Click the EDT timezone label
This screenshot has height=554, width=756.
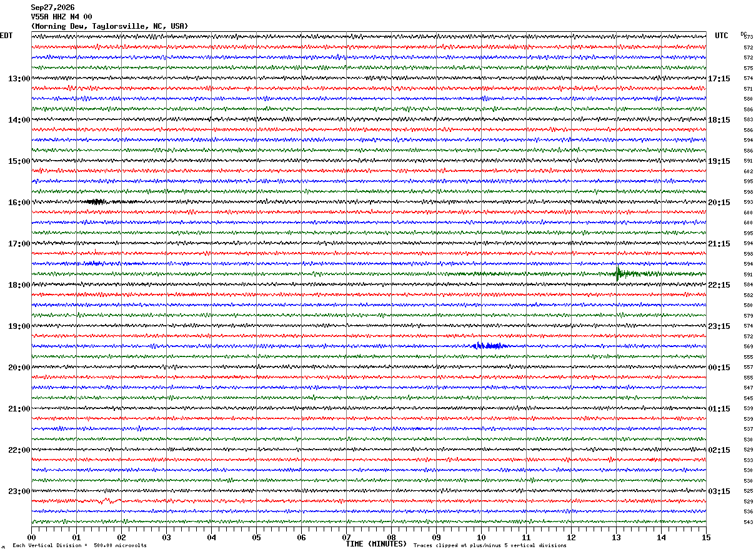tap(6, 36)
